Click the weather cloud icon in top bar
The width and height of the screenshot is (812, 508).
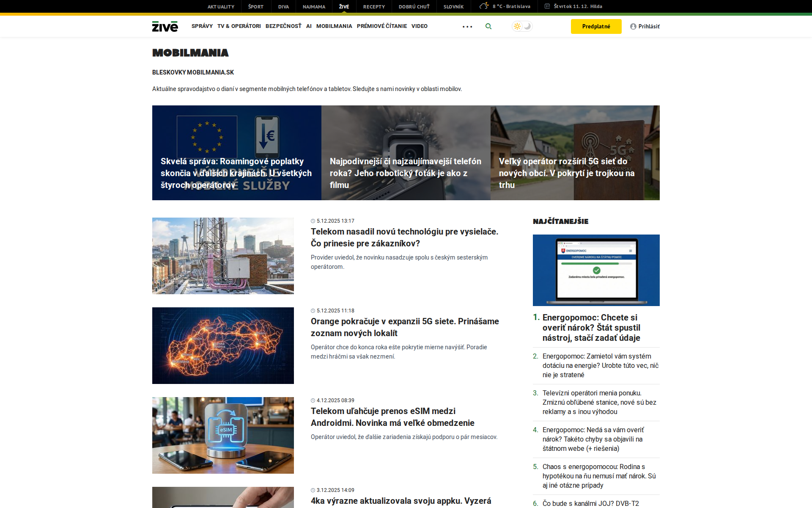point(483,6)
